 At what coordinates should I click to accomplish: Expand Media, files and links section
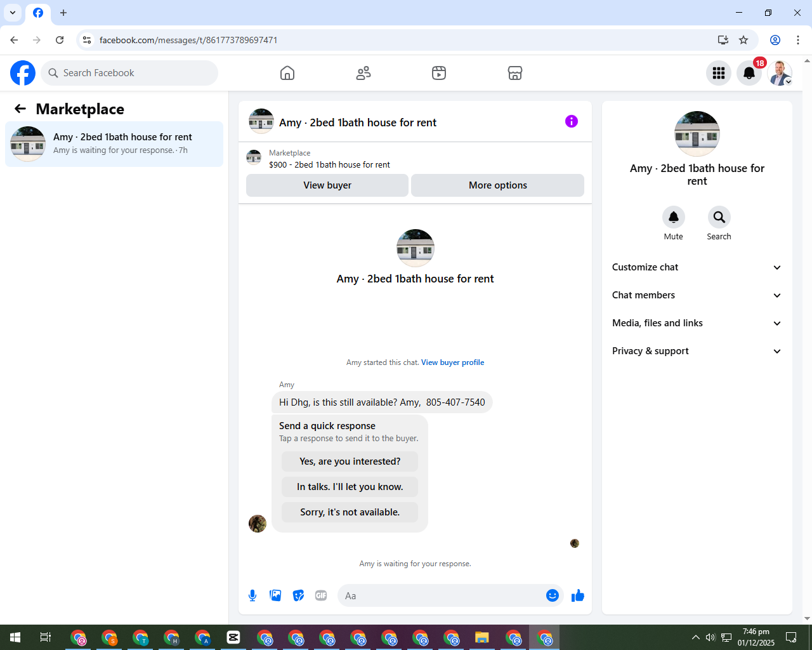click(x=697, y=323)
